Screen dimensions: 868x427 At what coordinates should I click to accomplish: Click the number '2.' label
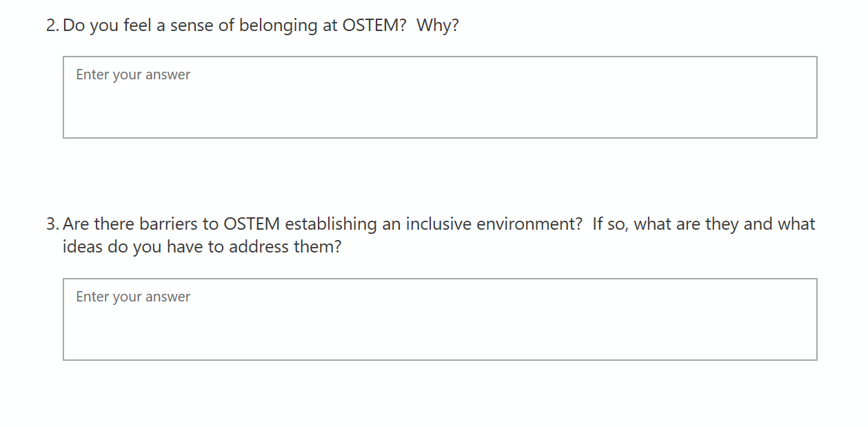coord(52,26)
